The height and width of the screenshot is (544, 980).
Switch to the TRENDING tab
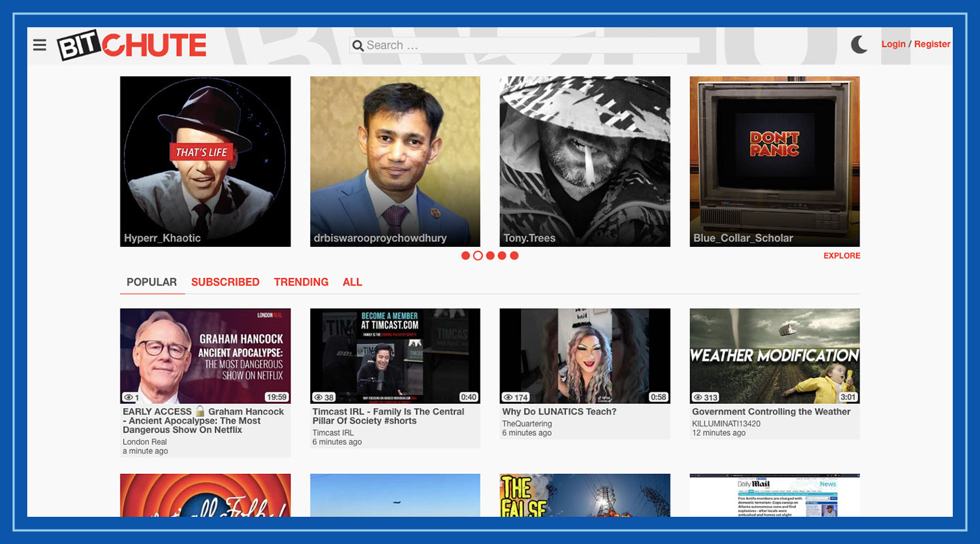(x=301, y=282)
